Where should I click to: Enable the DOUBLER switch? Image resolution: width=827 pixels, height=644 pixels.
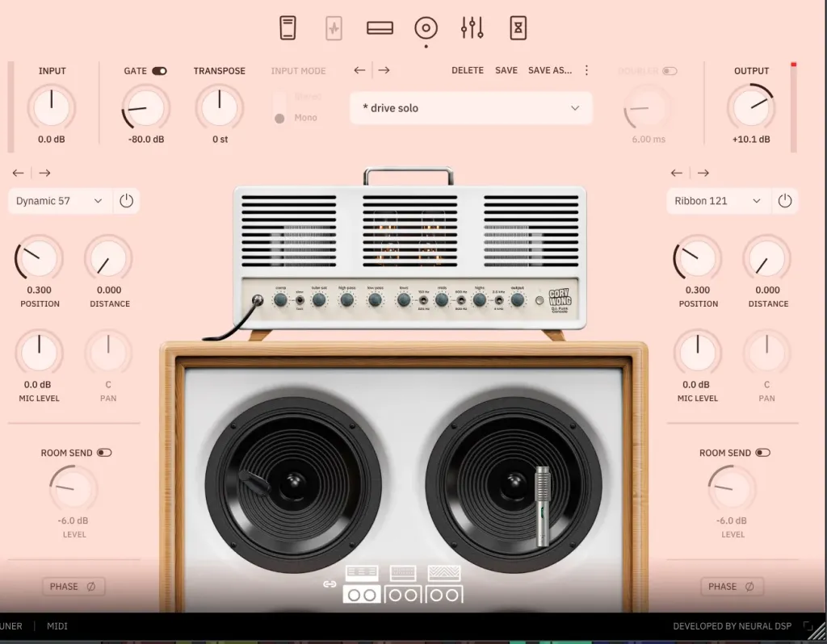670,71
